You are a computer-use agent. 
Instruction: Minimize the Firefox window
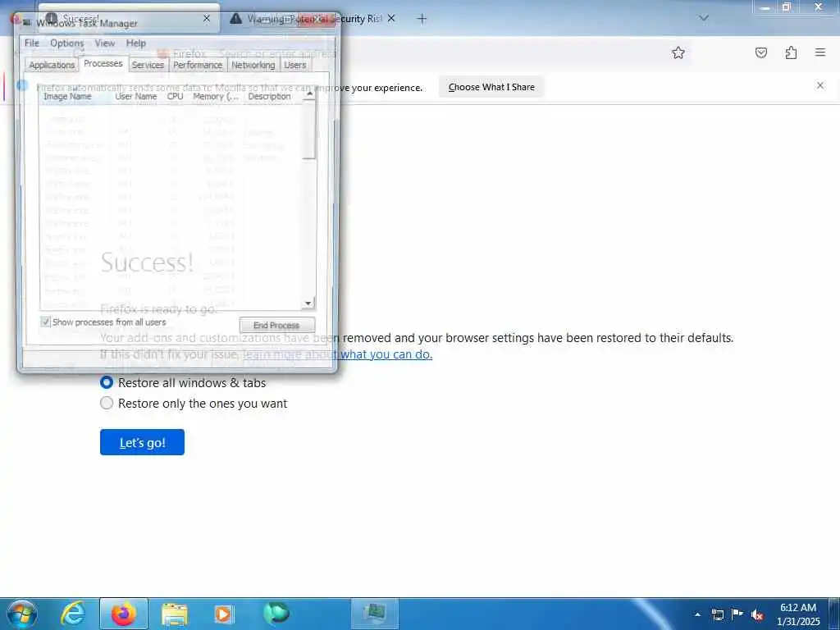pos(765,7)
